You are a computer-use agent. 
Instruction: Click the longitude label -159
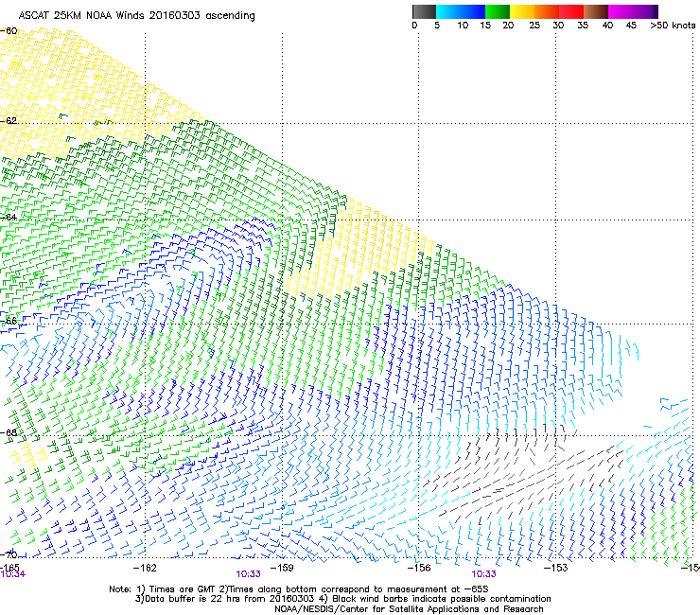pos(282,567)
